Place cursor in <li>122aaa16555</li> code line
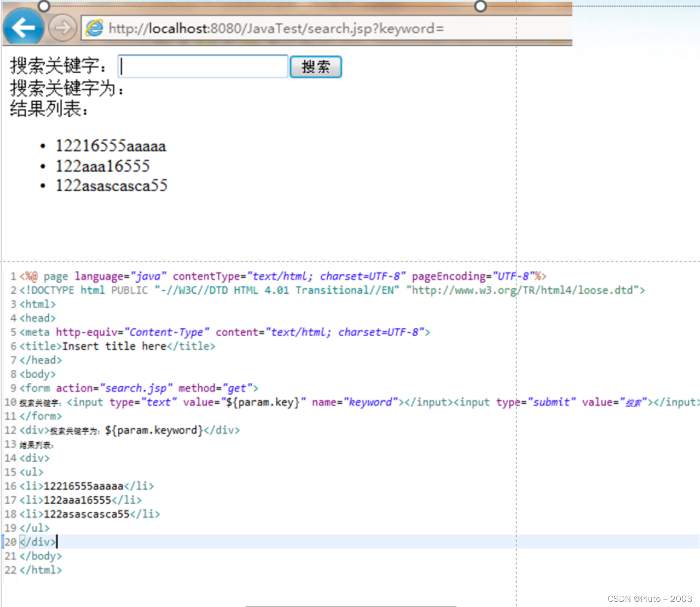This screenshot has width=700, height=607. coord(80,500)
